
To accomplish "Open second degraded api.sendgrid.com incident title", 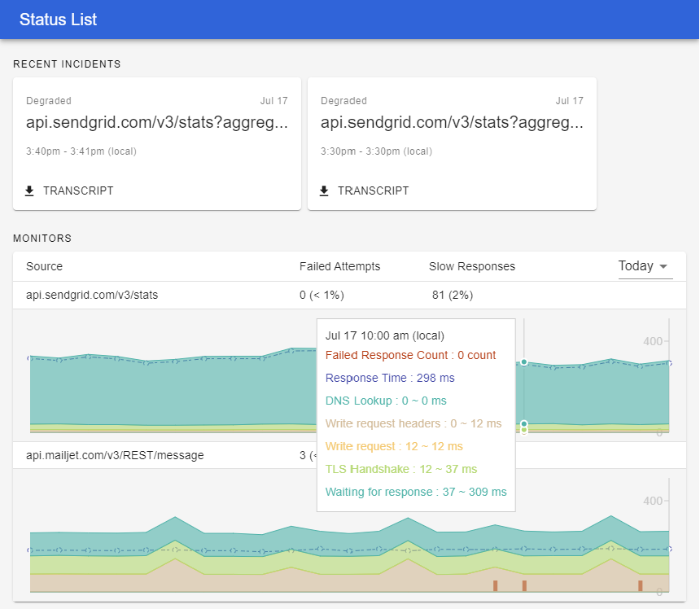I will (x=452, y=122).
